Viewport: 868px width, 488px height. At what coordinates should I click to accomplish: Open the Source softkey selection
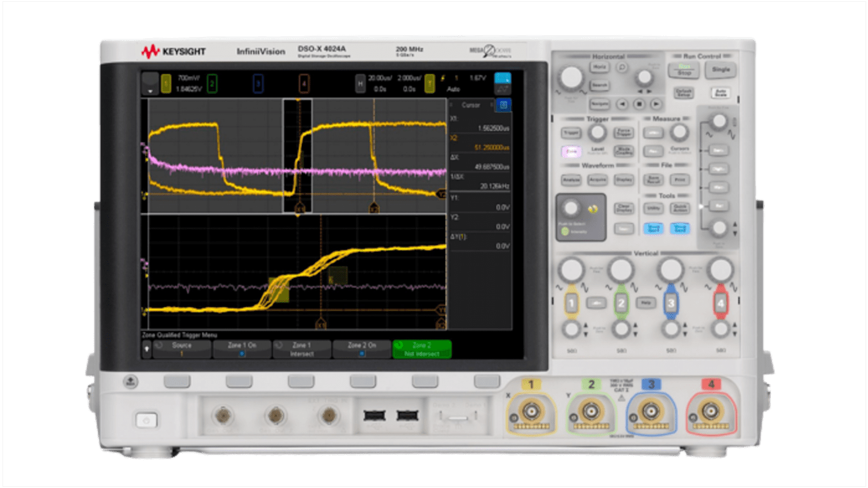182,349
